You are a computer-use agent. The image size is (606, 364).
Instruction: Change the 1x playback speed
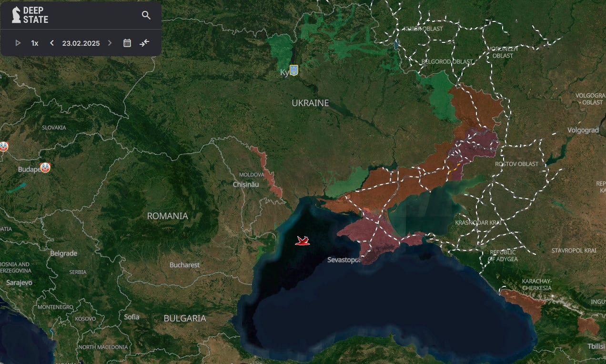(x=35, y=43)
